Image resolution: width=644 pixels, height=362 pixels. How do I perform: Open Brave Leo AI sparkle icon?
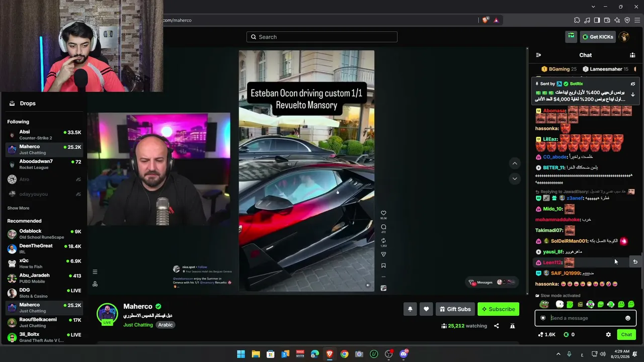(x=617, y=20)
